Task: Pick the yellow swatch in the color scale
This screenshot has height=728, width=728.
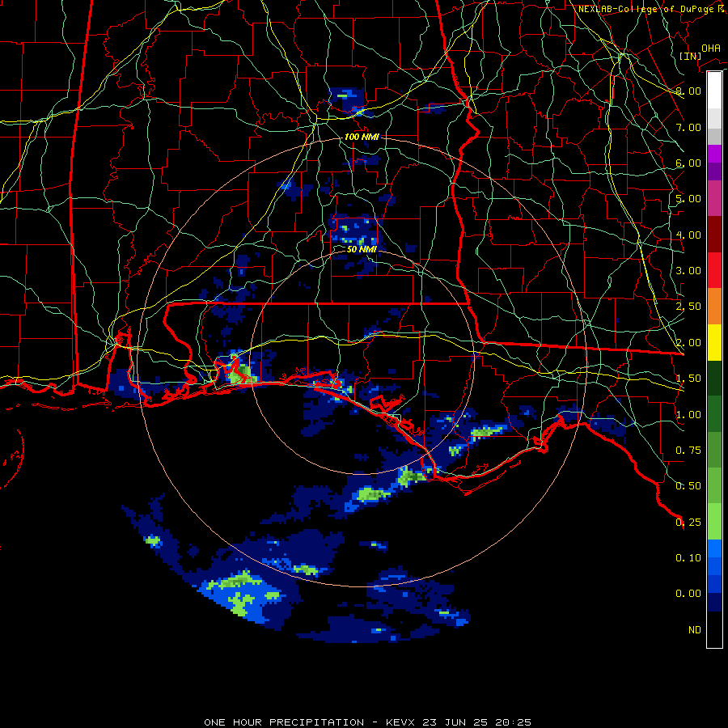Action: pyautogui.click(x=714, y=343)
